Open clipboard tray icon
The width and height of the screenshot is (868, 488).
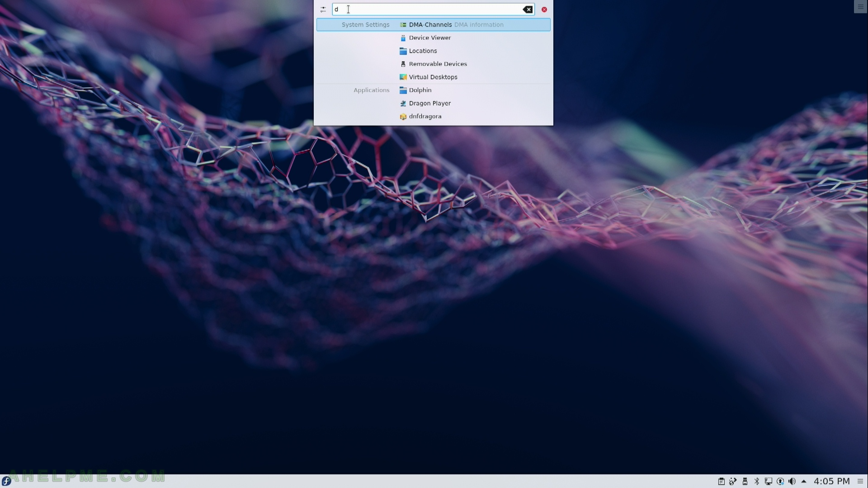point(722,482)
